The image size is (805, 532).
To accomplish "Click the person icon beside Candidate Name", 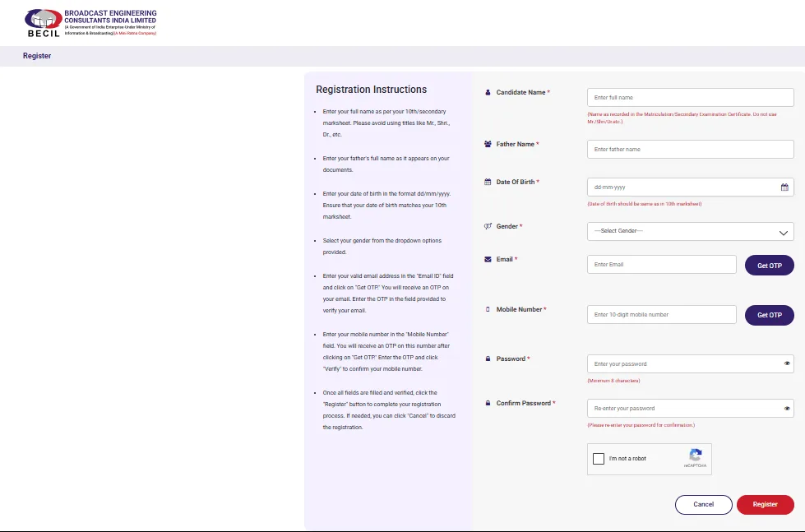I will 488,92.
